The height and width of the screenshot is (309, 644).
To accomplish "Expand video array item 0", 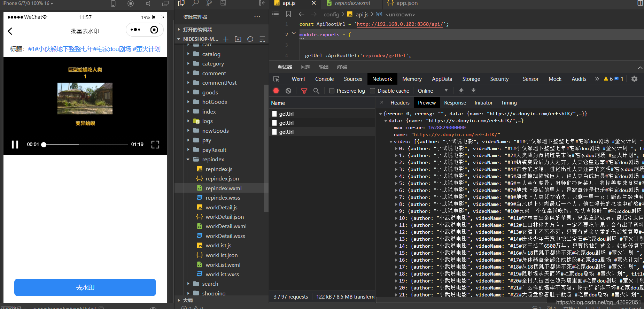I will point(396,148).
